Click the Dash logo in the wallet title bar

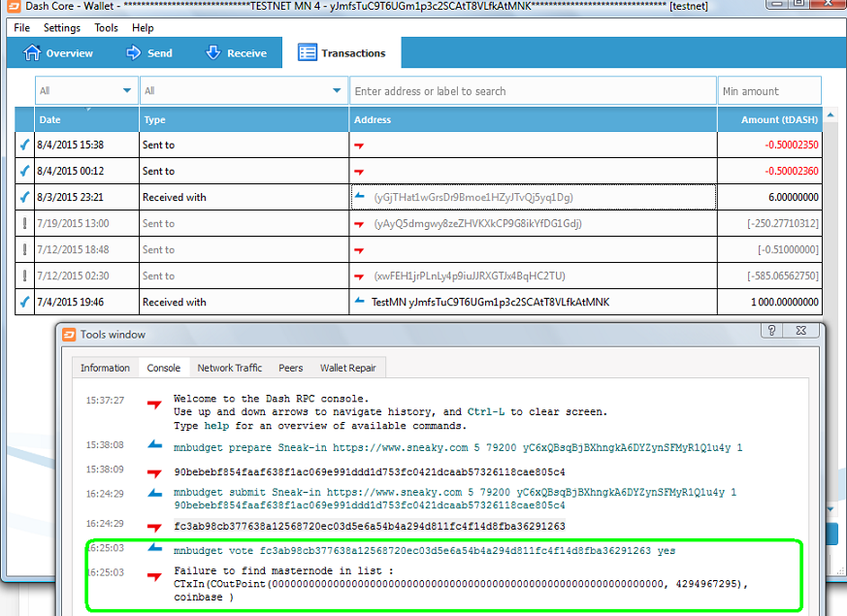pyautogui.click(x=14, y=6)
